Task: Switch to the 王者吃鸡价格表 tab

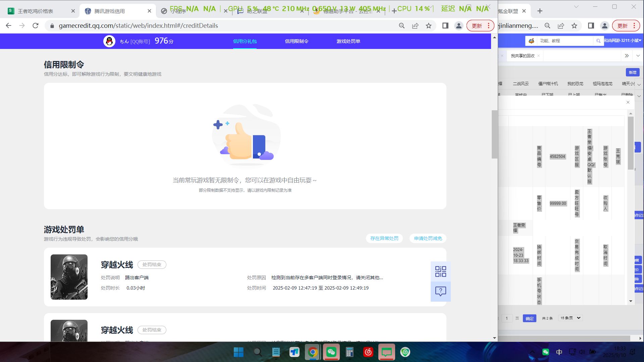Action: [35, 11]
